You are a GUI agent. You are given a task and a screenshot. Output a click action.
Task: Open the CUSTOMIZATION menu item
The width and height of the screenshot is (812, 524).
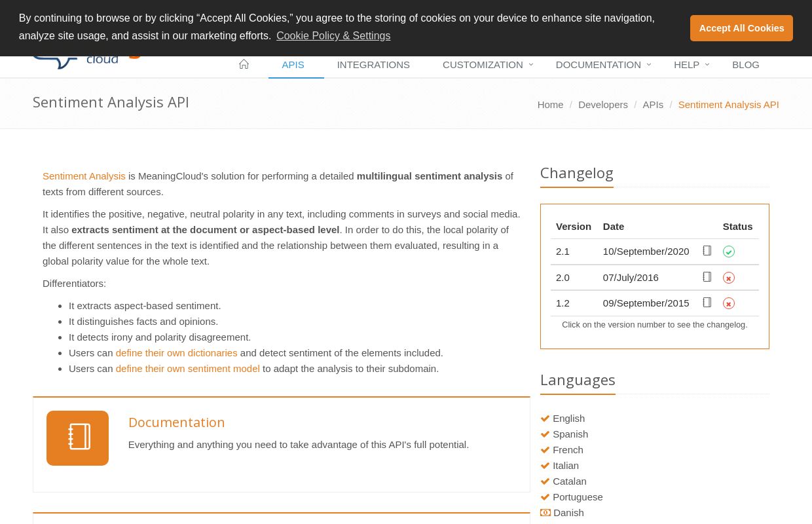pyautogui.click(x=483, y=64)
